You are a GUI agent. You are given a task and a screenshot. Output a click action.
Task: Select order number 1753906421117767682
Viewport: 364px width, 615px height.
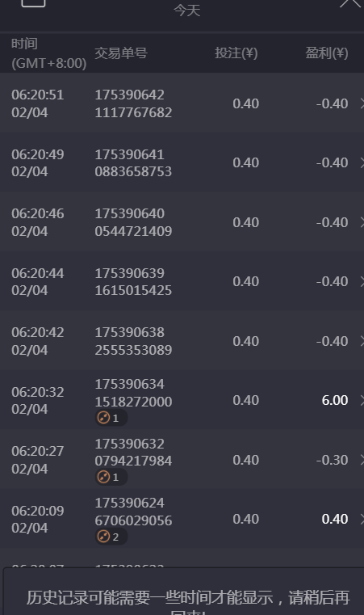pyautogui.click(x=133, y=103)
